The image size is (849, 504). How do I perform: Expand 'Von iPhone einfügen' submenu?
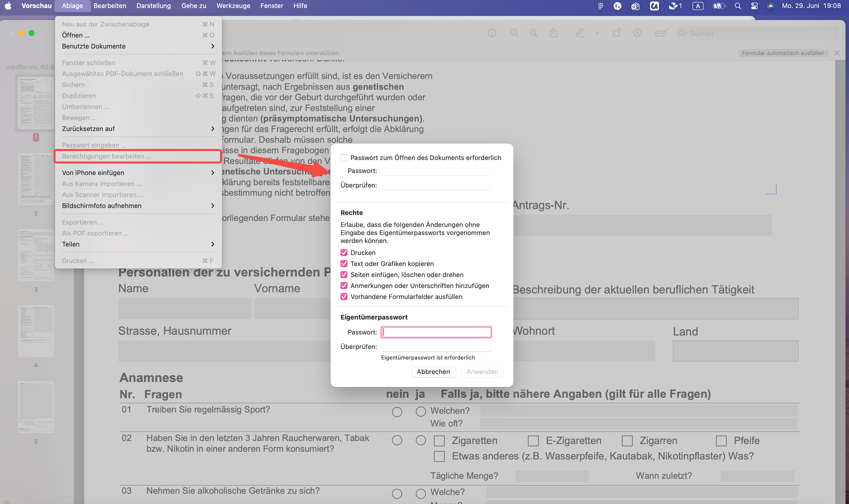pos(138,172)
